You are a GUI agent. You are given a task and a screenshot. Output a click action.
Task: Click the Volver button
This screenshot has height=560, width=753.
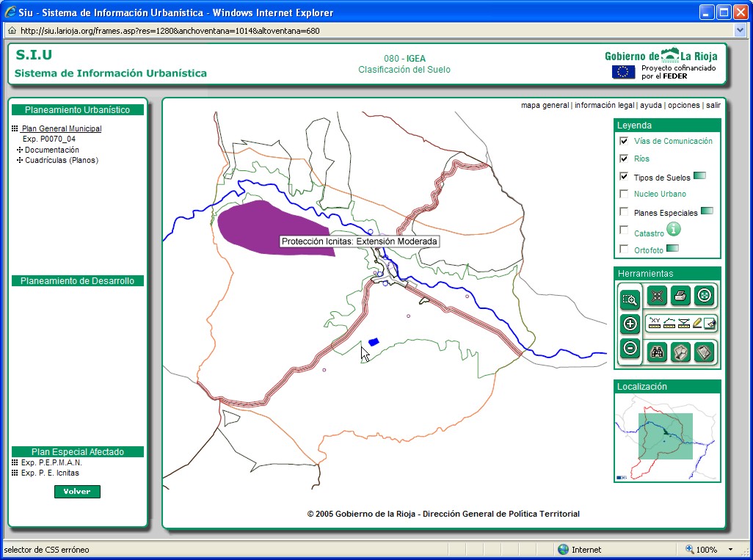77,491
